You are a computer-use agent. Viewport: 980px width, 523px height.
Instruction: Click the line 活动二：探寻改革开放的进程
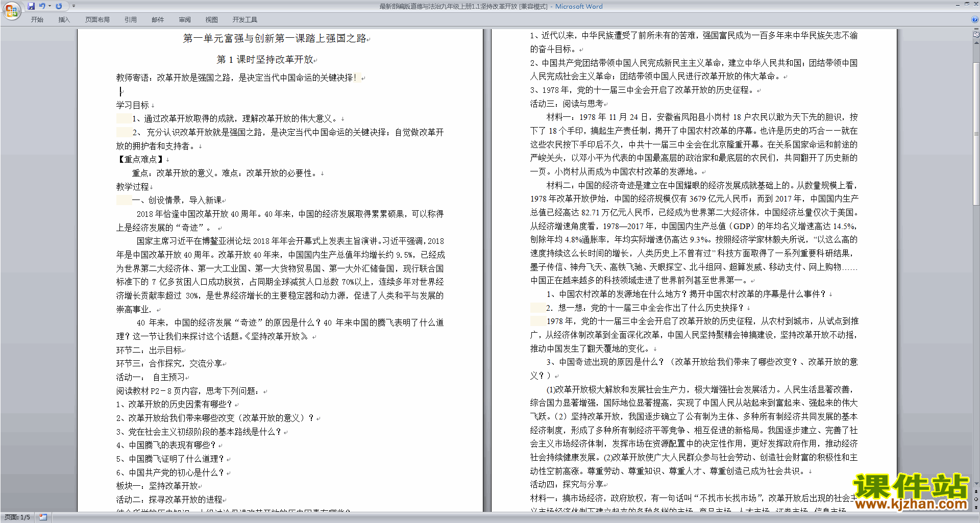[169, 500]
